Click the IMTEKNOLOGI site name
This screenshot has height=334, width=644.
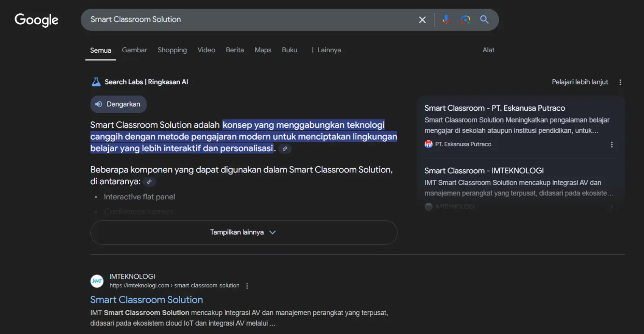coord(132,276)
